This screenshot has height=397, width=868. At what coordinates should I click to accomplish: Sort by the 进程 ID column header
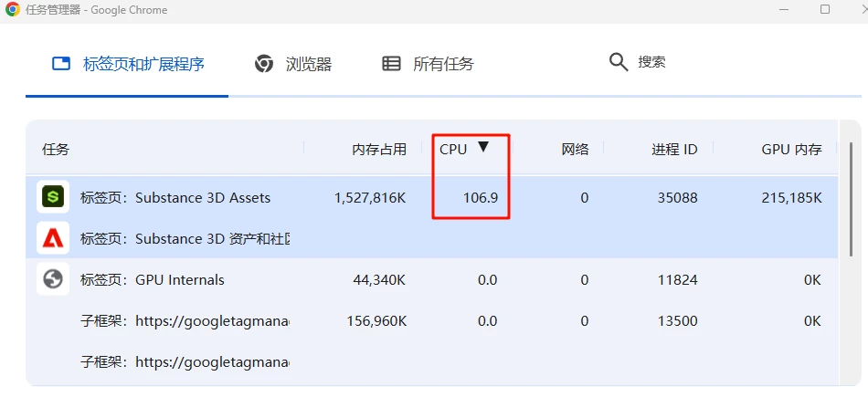click(x=674, y=149)
